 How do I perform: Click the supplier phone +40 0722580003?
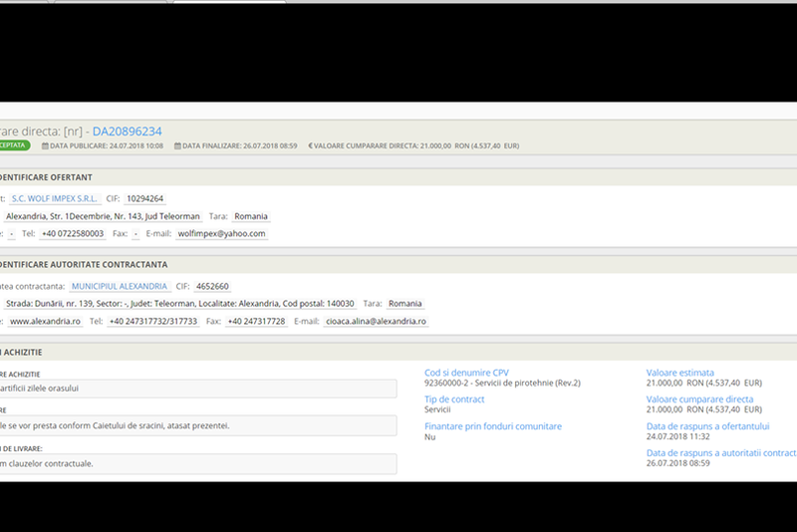click(73, 233)
